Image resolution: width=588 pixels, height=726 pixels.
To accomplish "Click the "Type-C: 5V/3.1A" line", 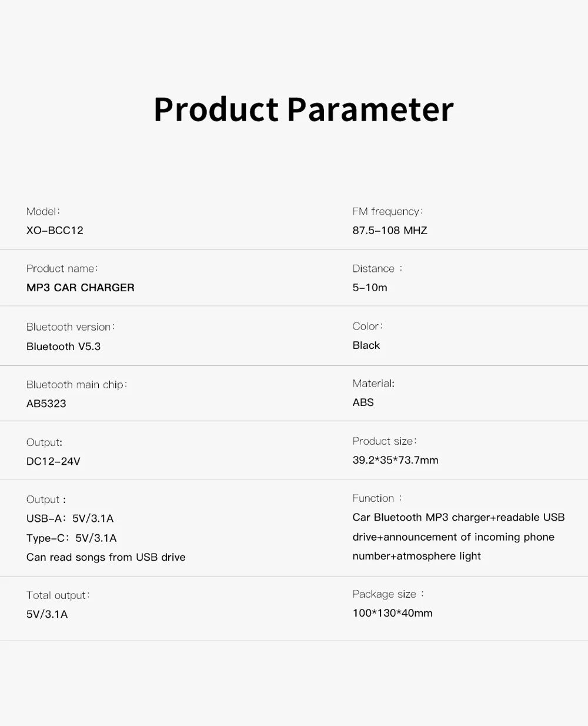I will (x=72, y=538).
